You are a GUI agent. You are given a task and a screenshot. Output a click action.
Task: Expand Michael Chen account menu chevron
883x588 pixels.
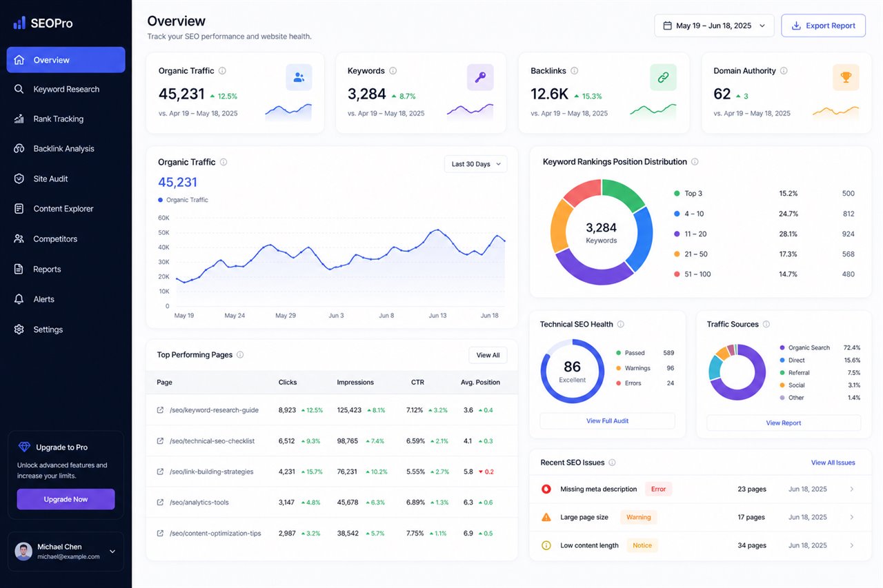[112, 551]
